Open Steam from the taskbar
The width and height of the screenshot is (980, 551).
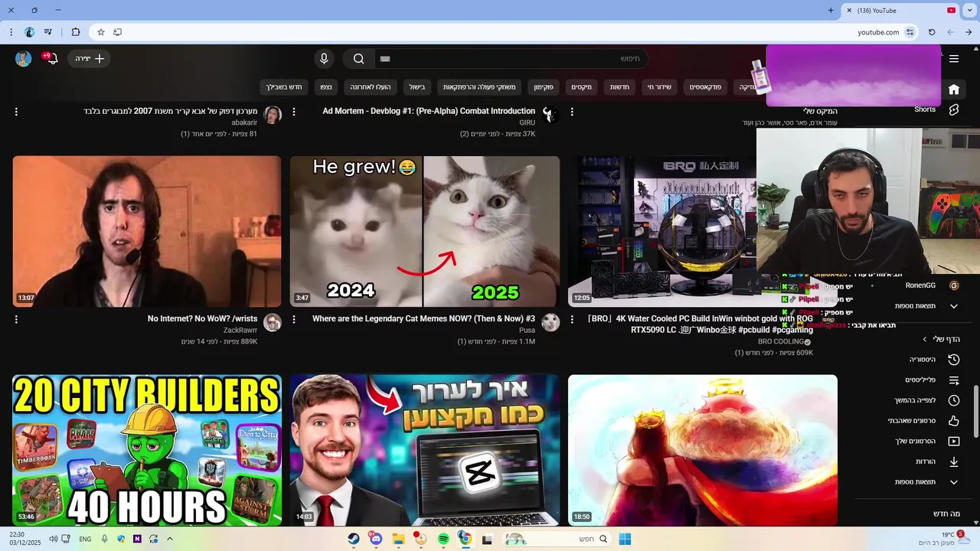tap(353, 539)
